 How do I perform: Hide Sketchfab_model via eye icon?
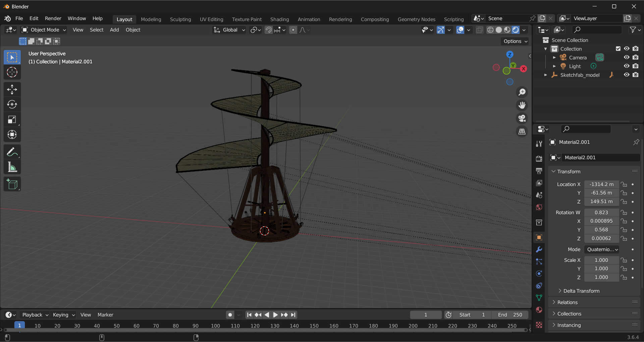tap(627, 75)
